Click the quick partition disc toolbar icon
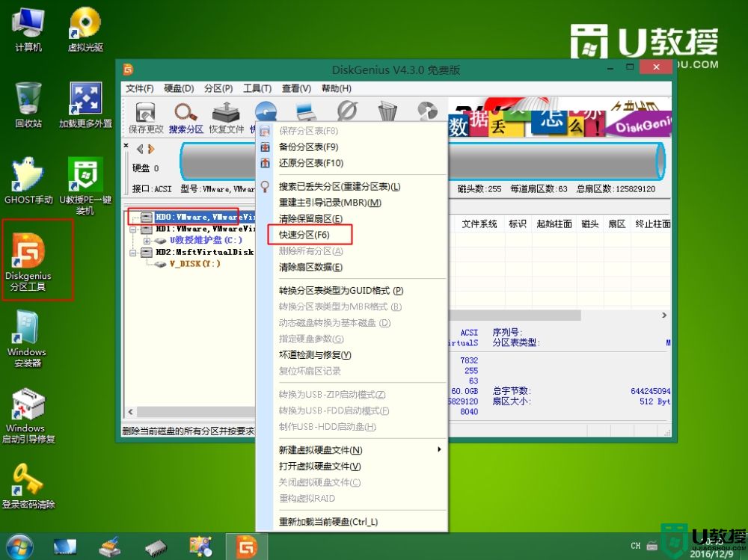 266,111
